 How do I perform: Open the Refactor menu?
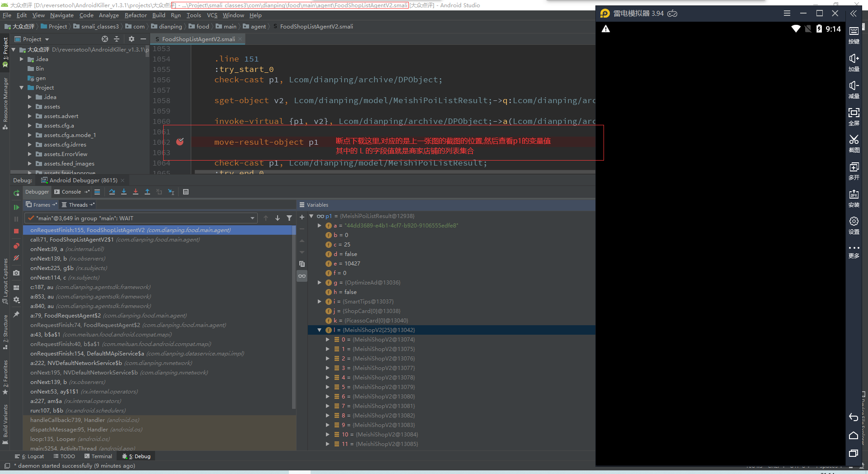pos(136,15)
